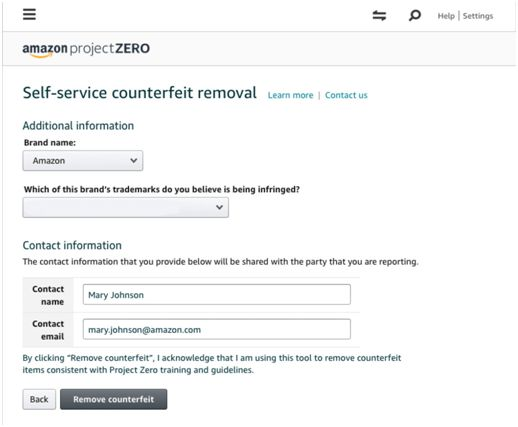Click the Self-service counterfeit removal heading
This screenshot has width=518, height=427.
click(x=140, y=93)
